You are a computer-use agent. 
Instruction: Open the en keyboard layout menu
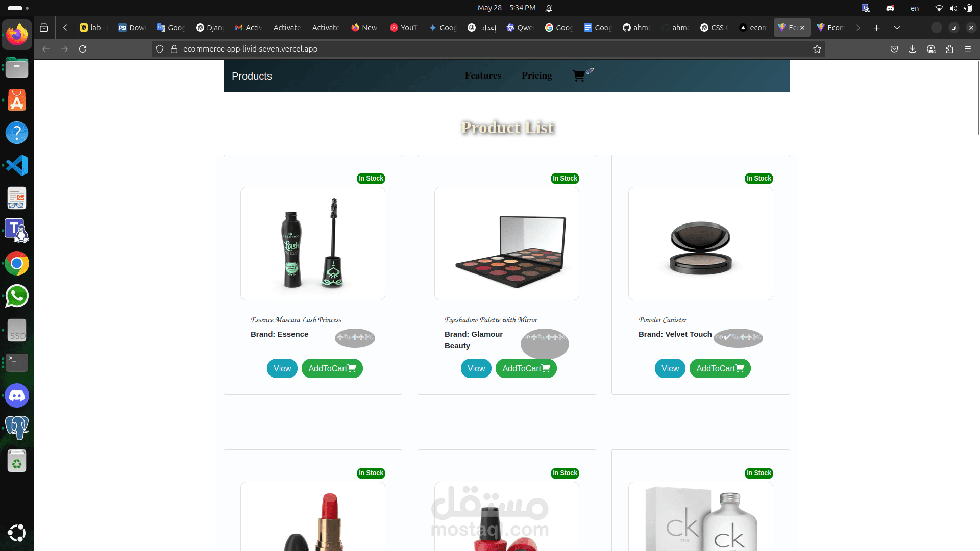915,8
